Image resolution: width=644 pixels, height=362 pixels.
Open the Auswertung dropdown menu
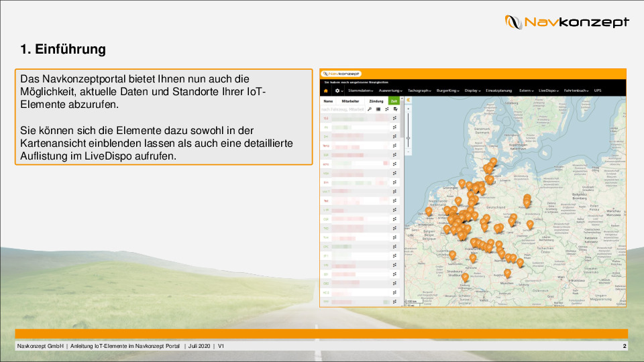tap(390, 90)
